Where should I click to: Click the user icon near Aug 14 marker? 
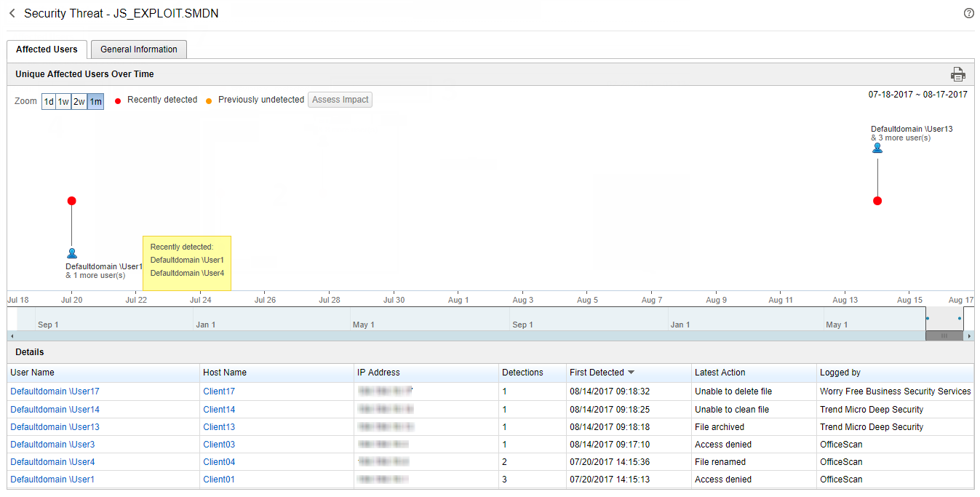point(877,148)
